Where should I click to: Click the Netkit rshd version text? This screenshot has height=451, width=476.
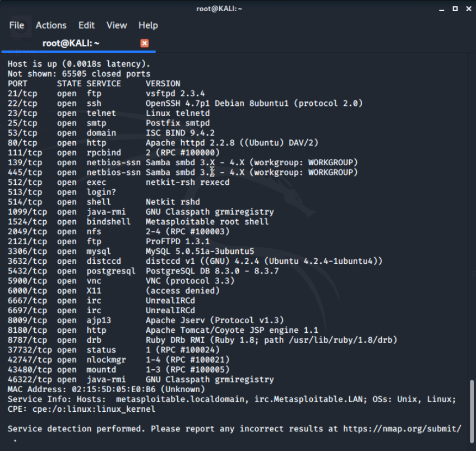tap(173, 202)
